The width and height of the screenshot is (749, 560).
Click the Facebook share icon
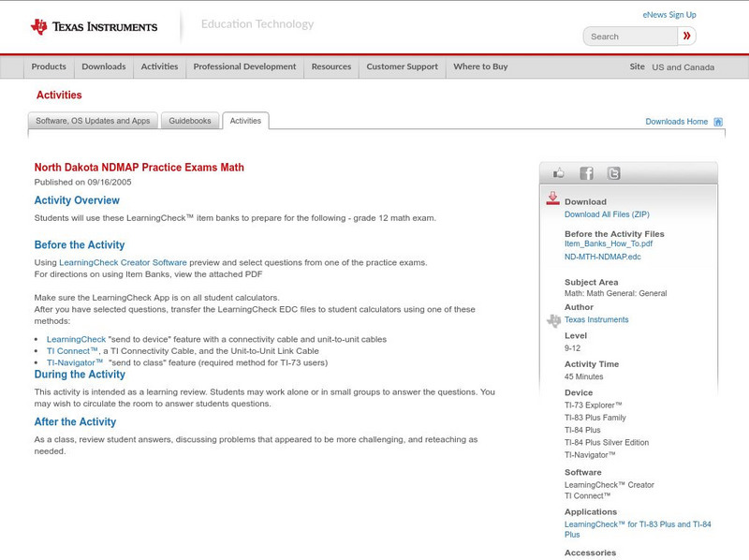[x=586, y=172]
